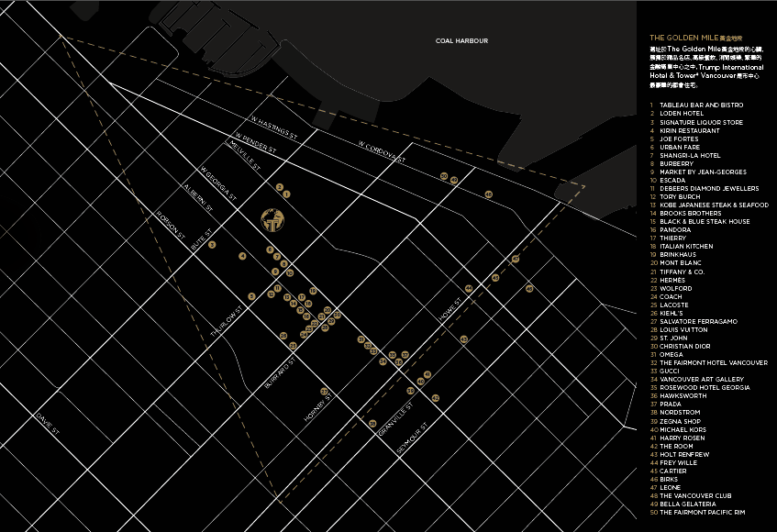Screen dimensions: 777x532
Task: Click map marker number 6
Action: click(x=270, y=249)
